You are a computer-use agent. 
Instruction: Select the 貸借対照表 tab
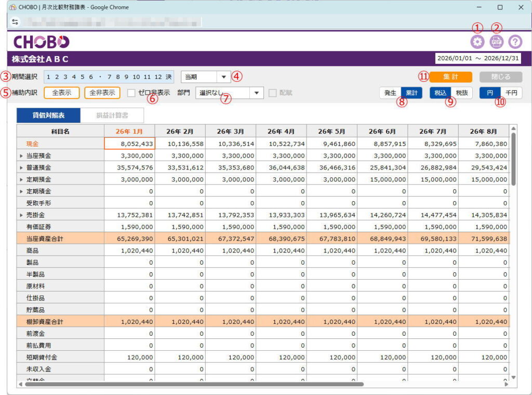point(48,115)
